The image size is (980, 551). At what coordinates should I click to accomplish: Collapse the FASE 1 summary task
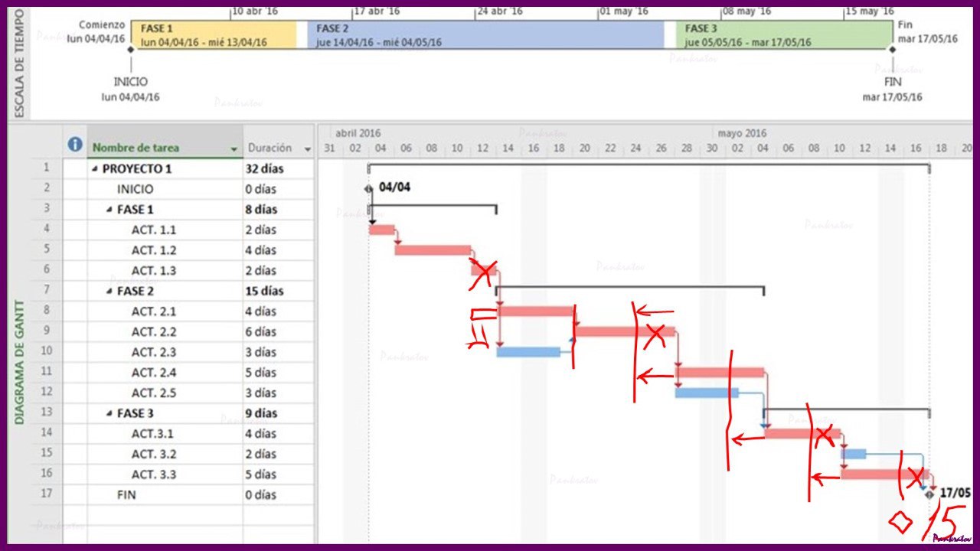109,210
